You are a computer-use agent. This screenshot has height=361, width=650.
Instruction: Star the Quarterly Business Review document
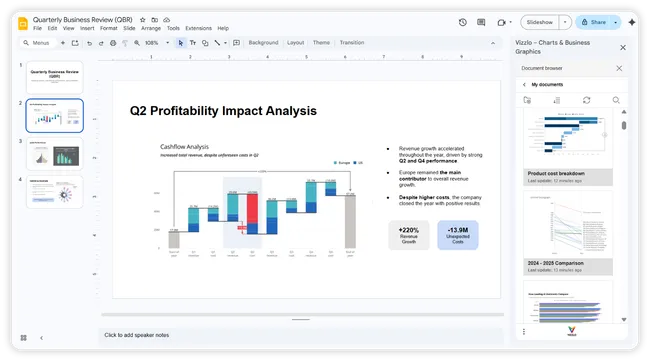[143, 20]
